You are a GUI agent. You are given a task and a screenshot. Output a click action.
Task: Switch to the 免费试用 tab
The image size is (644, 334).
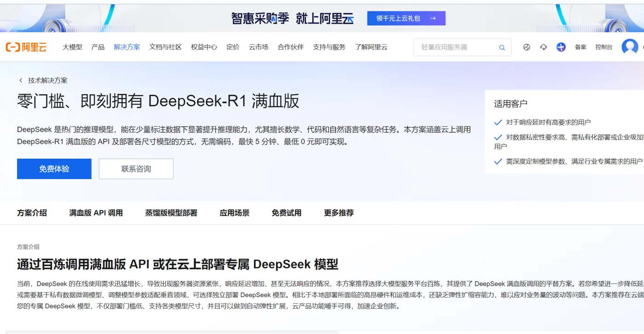pos(287,213)
